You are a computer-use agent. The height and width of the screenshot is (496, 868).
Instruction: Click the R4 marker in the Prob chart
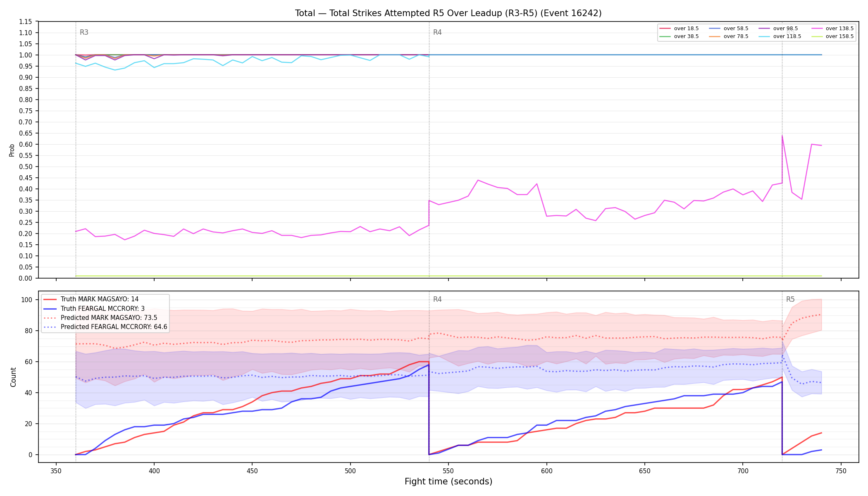pyautogui.click(x=437, y=32)
